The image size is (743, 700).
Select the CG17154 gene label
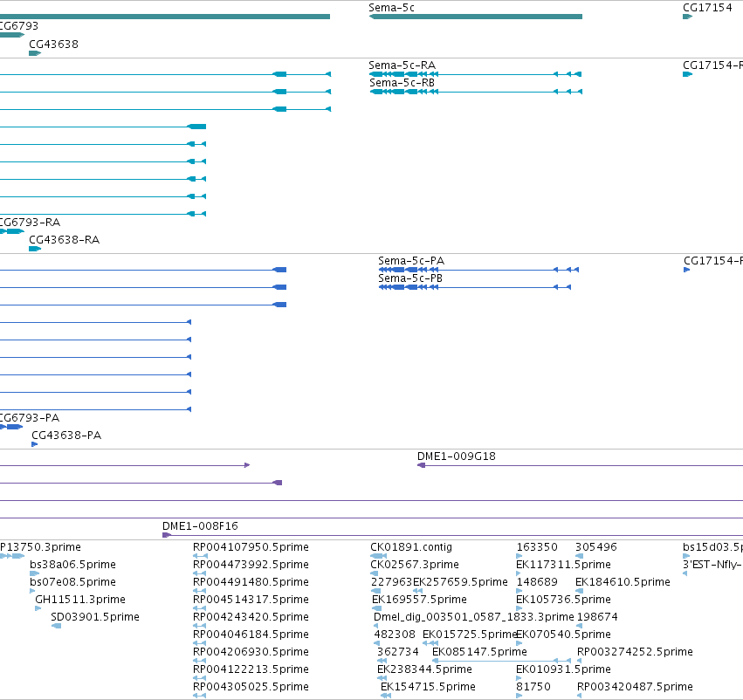coord(707,8)
